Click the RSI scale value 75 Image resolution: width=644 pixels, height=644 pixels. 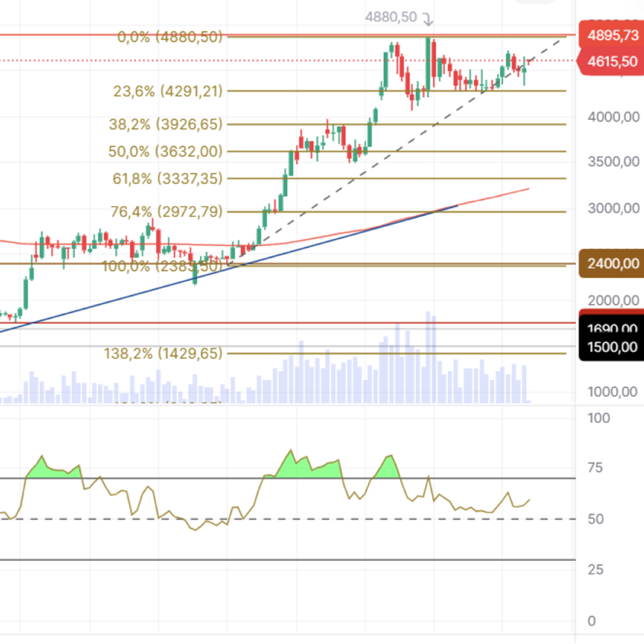[x=595, y=468]
